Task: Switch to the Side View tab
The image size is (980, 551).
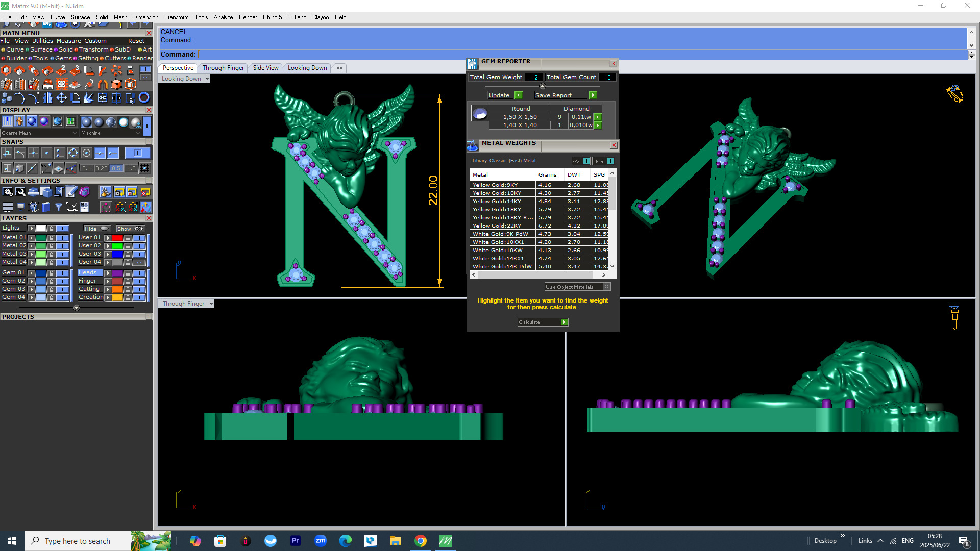Action: click(x=265, y=68)
